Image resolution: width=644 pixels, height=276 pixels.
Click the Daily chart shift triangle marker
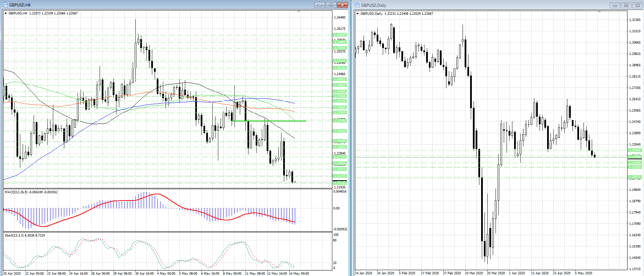tap(599, 12)
